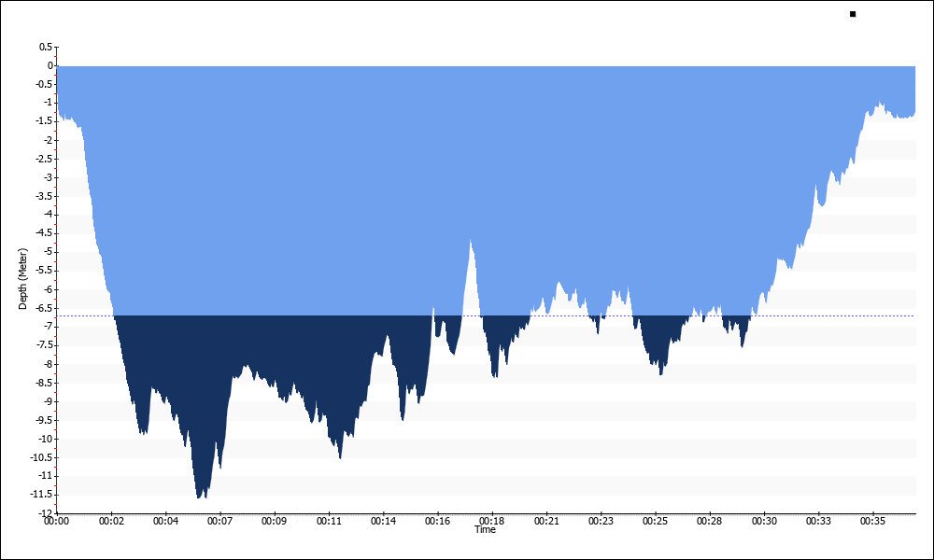This screenshot has height=560, width=934.
Task: Click the -3 depth axis label
Action: (47, 177)
